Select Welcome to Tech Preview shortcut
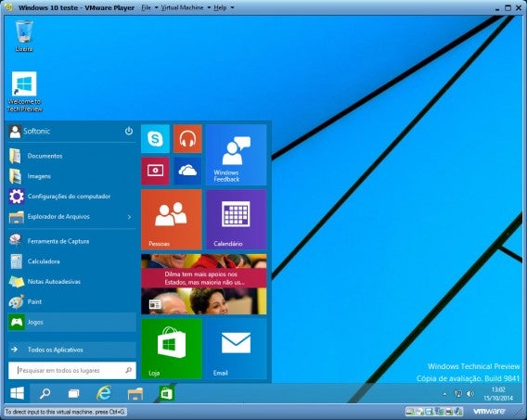 click(24, 92)
